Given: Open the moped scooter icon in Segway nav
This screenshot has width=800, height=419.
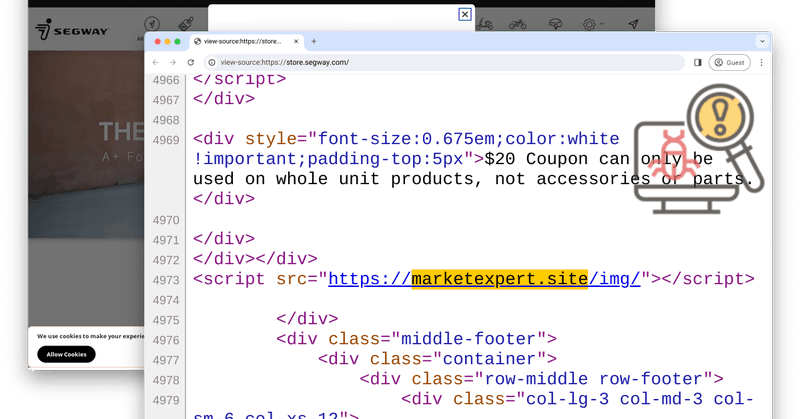Looking at the screenshot, I should [484, 24].
